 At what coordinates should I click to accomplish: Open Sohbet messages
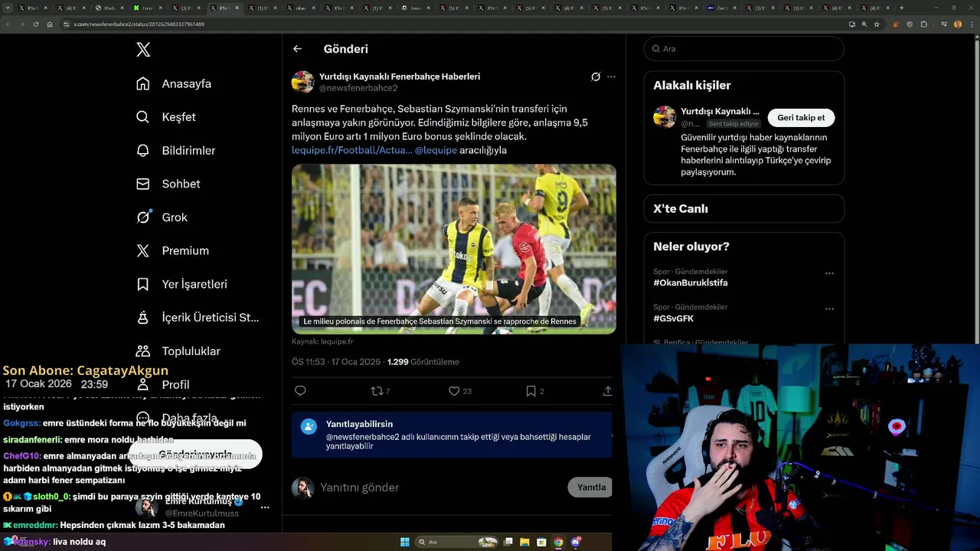click(168, 184)
